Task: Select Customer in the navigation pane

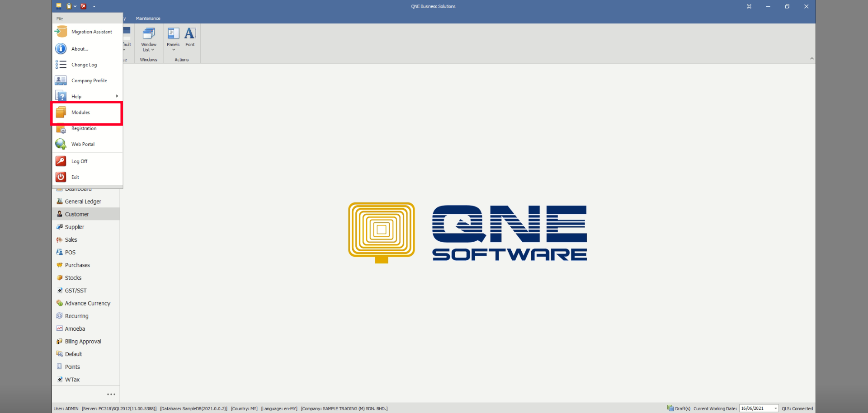Action: [86, 214]
